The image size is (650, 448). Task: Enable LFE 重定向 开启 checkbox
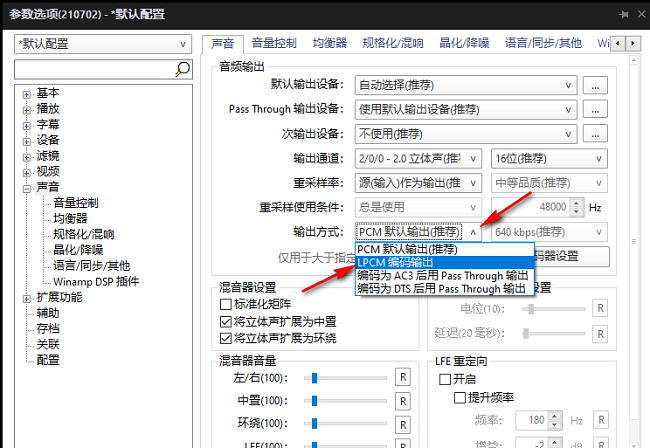pyautogui.click(x=445, y=379)
